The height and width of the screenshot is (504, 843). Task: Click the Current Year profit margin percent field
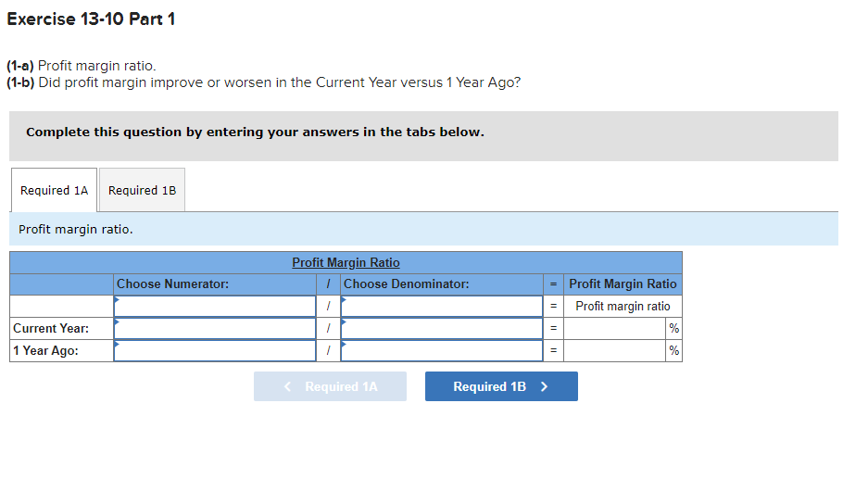[x=615, y=328]
